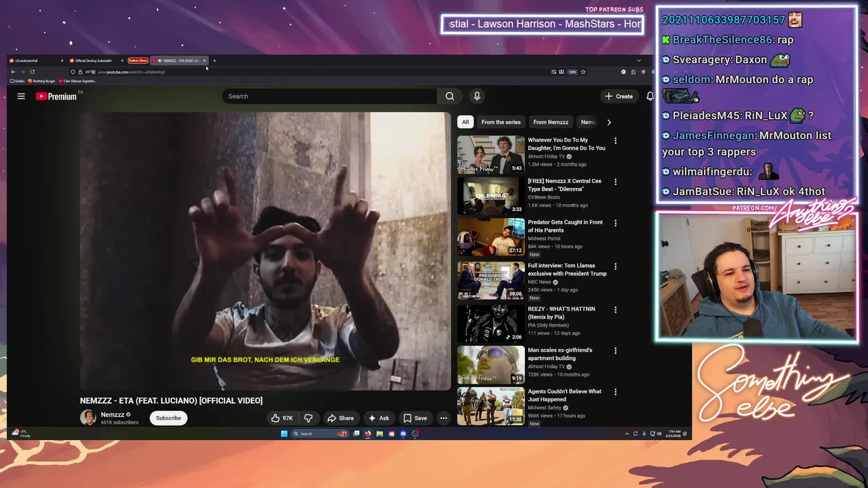
Task: Click the Share button
Action: tap(340, 418)
